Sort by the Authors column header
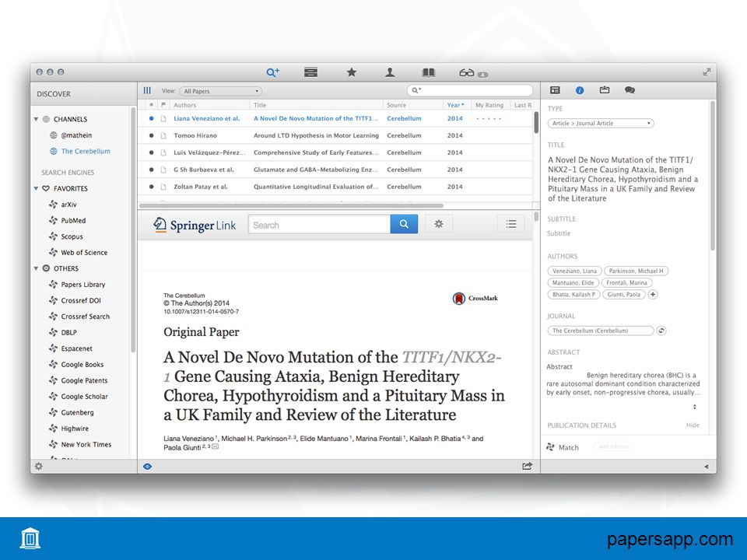Viewport: 747px width, 560px height. click(x=209, y=105)
